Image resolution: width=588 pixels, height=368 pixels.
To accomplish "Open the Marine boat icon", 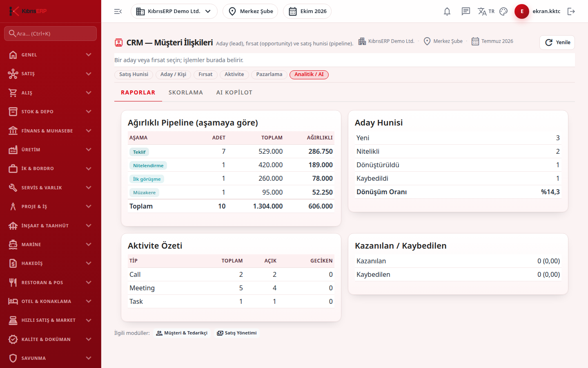I will (13, 245).
